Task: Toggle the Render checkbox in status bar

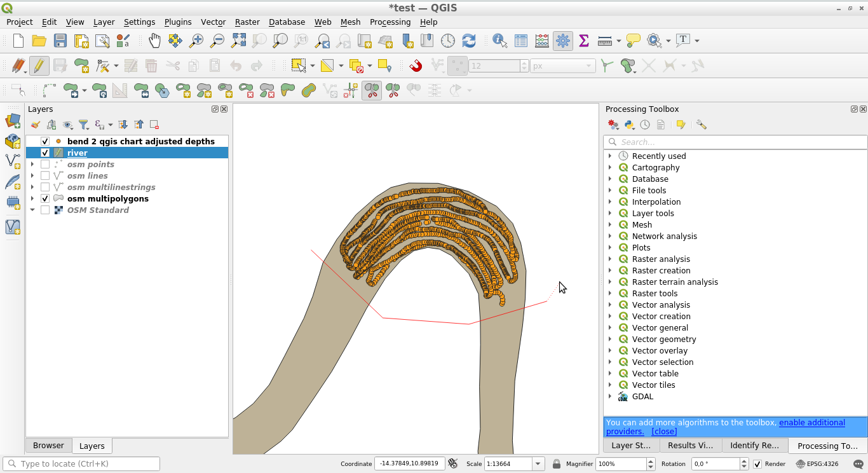Action: click(x=757, y=464)
